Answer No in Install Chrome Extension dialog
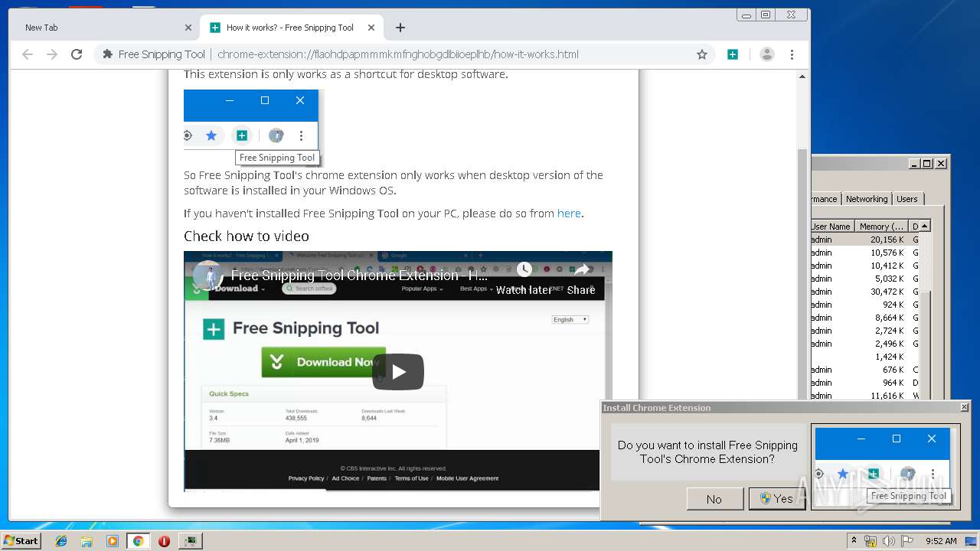Viewport: 980px width, 551px height. tap(714, 499)
